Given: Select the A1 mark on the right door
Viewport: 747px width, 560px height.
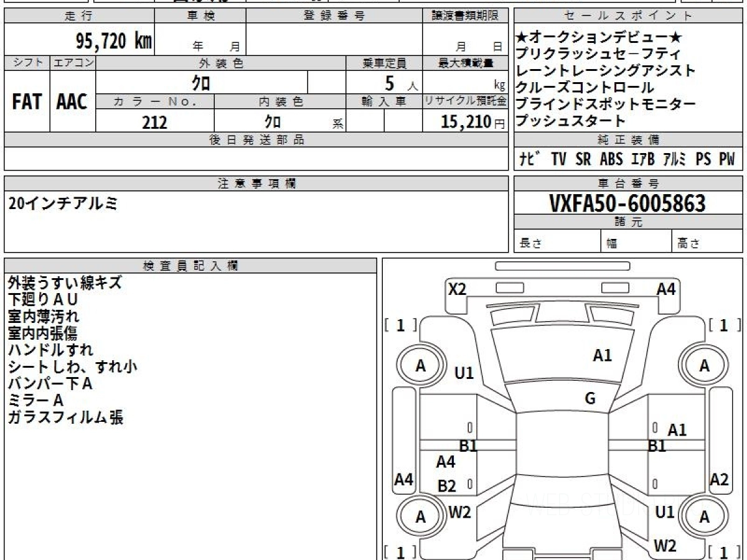Looking at the screenshot, I should (677, 430).
